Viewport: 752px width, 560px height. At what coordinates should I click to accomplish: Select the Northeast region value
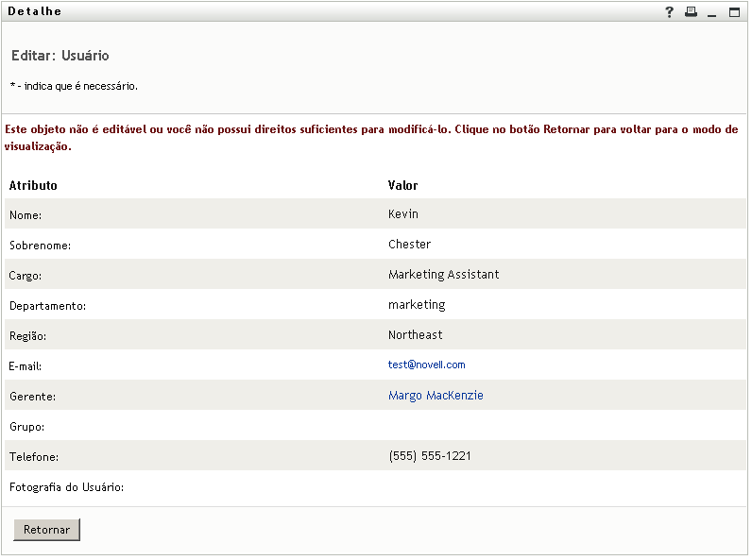coord(415,335)
